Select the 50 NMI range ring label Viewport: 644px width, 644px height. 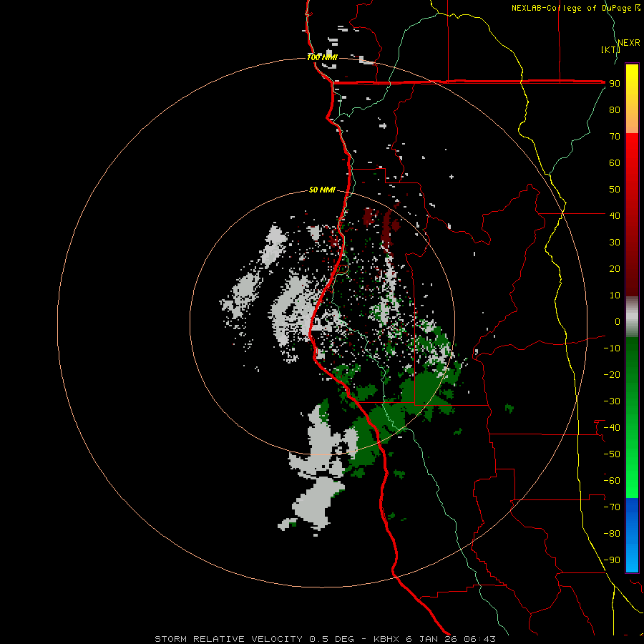(x=322, y=190)
